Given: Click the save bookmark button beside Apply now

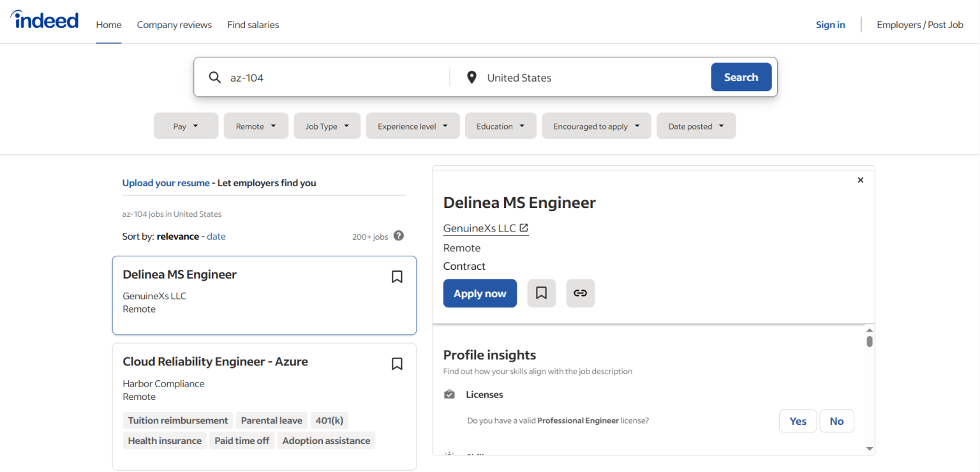Looking at the screenshot, I should 541,293.
